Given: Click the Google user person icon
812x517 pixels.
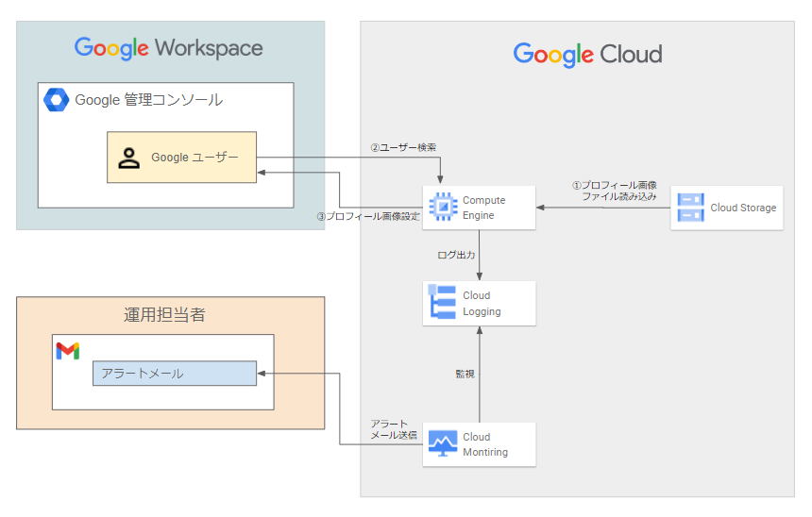Looking at the screenshot, I should pos(129,158).
